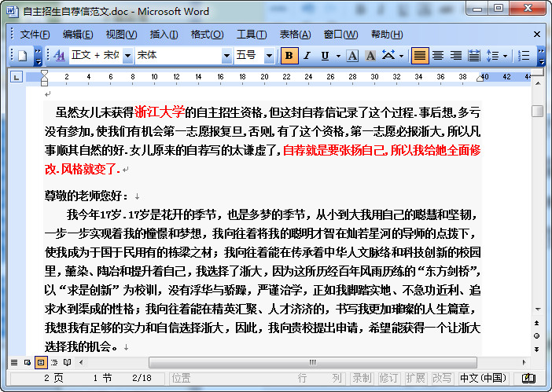Click the red text 浙江大学 in document

coord(160,112)
